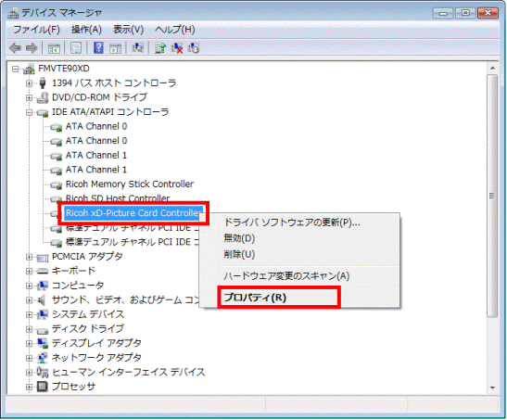Select the Ricoh SD Host Controller entry

point(118,198)
